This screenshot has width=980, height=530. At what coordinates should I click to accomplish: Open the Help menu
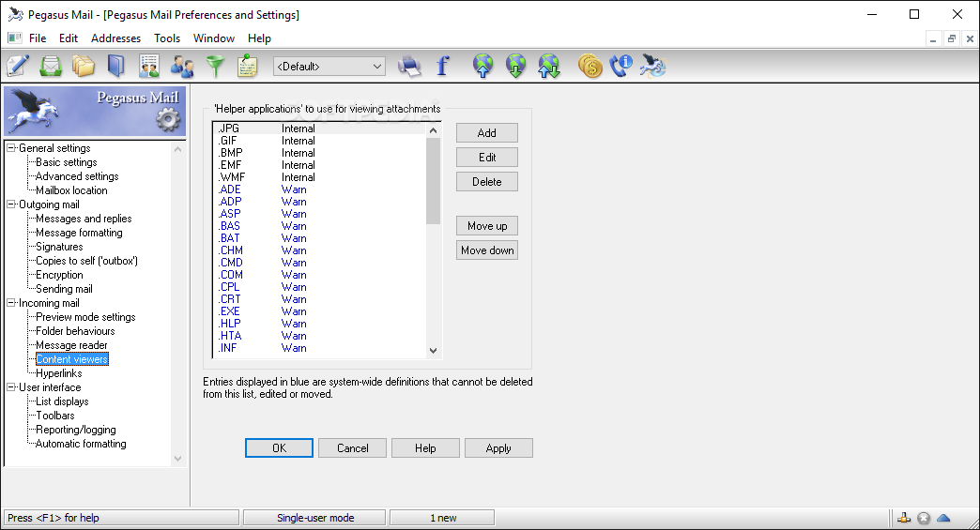point(259,38)
